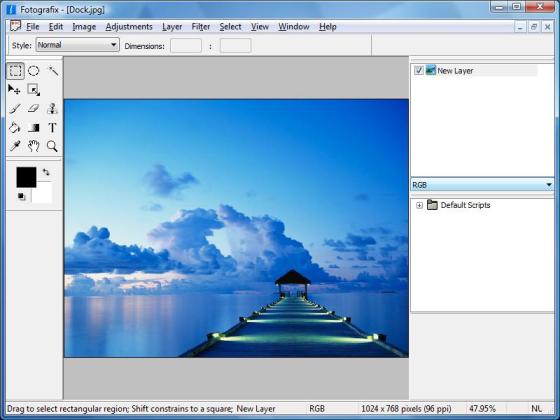Select the Text tool
The width and height of the screenshot is (560, 420).
[x=52, y=128]
